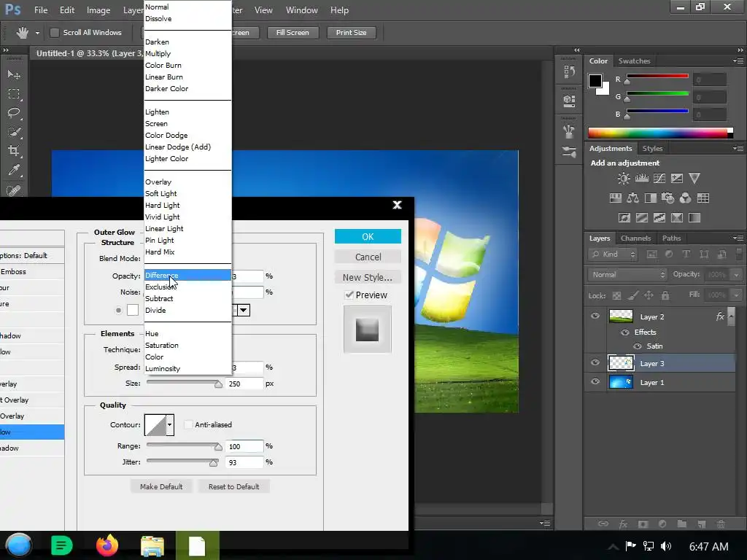This screenshot has width=747, height=560.
Task: Hide Layer 1 with its eye icon
Action: click(x=595, y=382)
